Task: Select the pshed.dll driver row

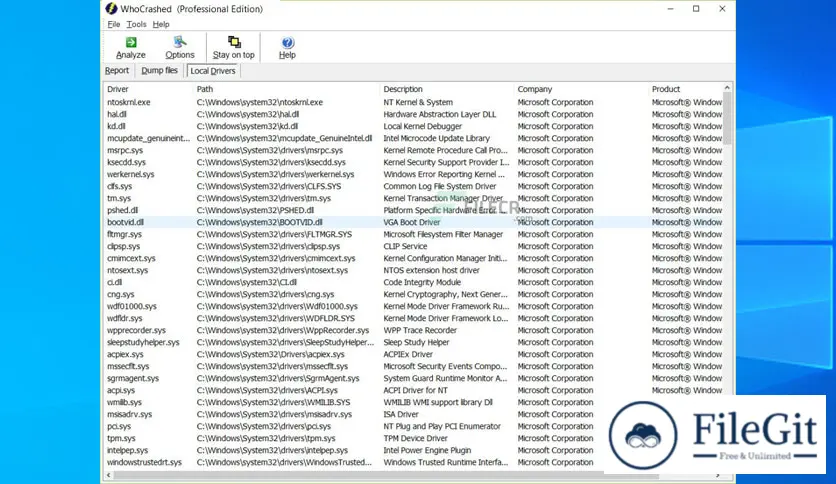Action: point(413,210)
